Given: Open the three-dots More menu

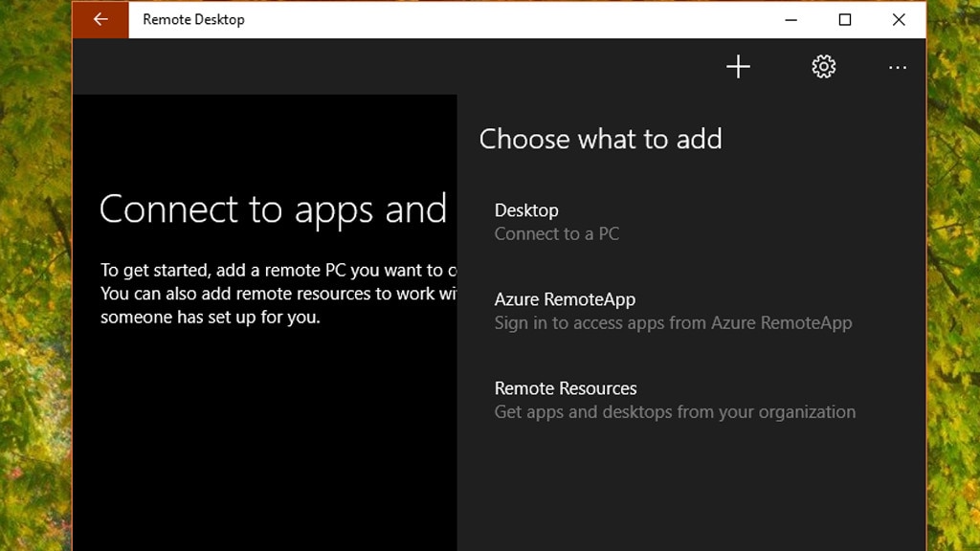Looking at the screenshot, I should coord(898,68).
